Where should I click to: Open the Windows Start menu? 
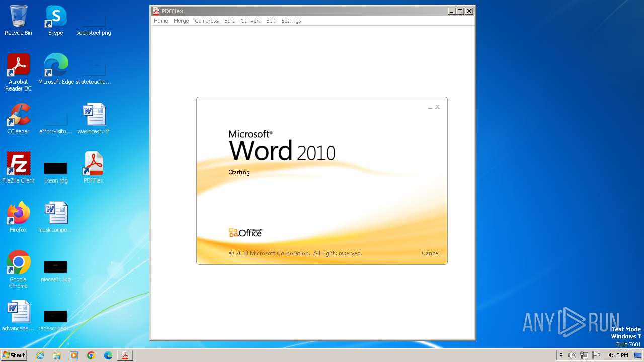pyautogui.click(x=14, y=355)
